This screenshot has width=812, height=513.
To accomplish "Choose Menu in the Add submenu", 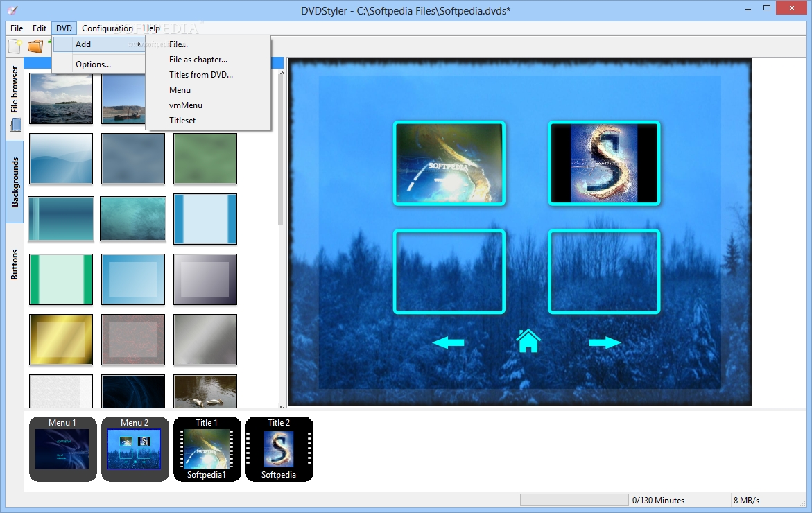I will 208,90.
